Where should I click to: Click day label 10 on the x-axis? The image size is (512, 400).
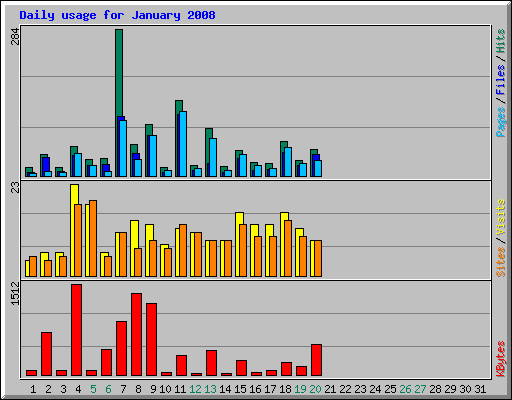pyautogui.click(x=165, y=389)
